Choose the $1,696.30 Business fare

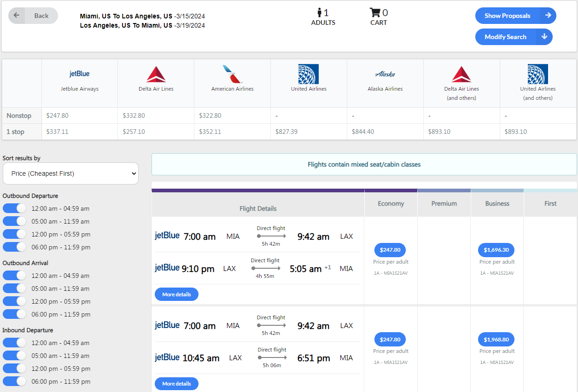pos(496,250)
